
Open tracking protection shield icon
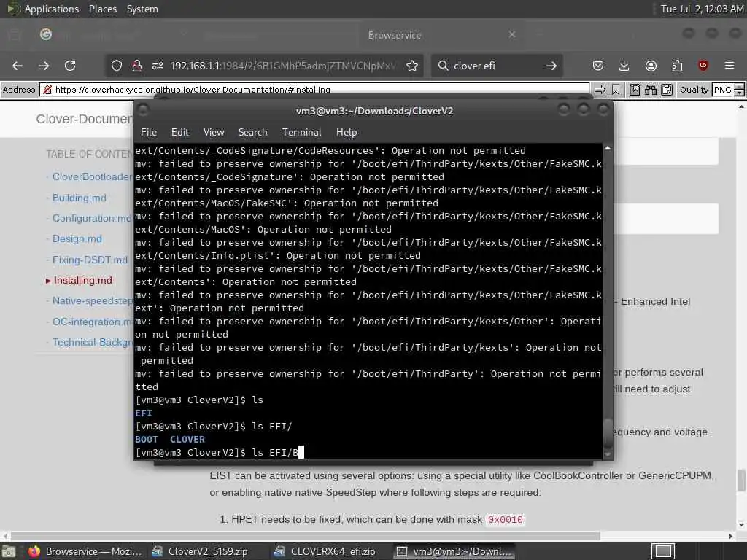point(117,66)
